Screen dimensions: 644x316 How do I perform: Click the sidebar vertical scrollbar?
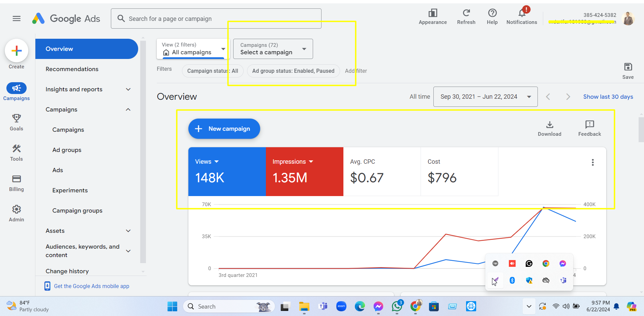click(143, 152)
